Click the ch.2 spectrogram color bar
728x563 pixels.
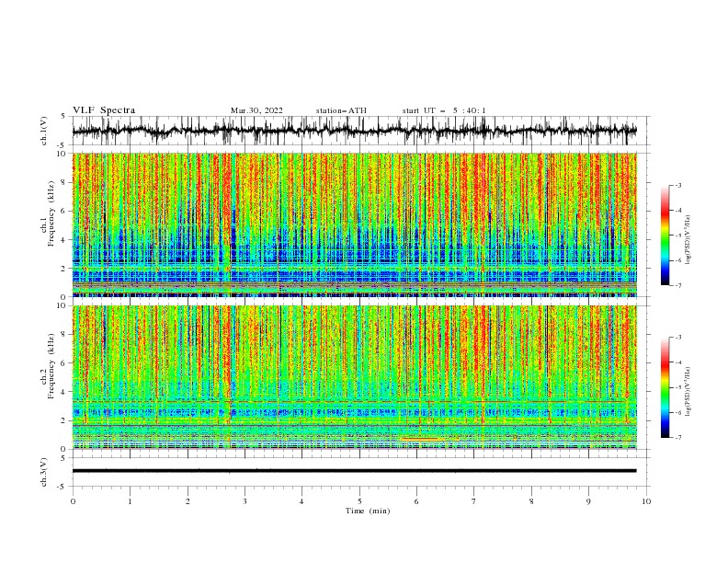(x=665, y=387)
